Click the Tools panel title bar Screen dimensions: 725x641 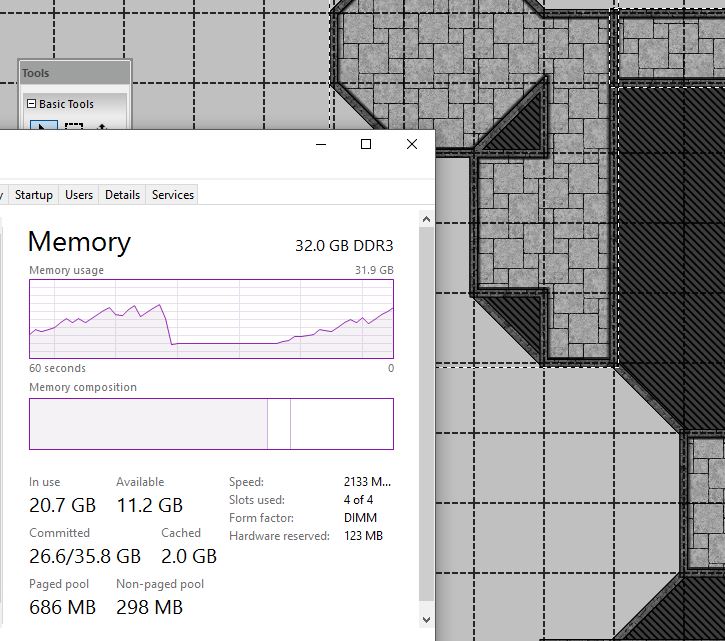75,73
